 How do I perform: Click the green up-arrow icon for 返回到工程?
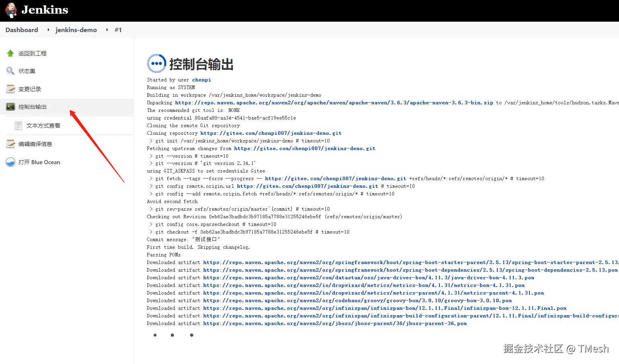[x=10, y=53]
